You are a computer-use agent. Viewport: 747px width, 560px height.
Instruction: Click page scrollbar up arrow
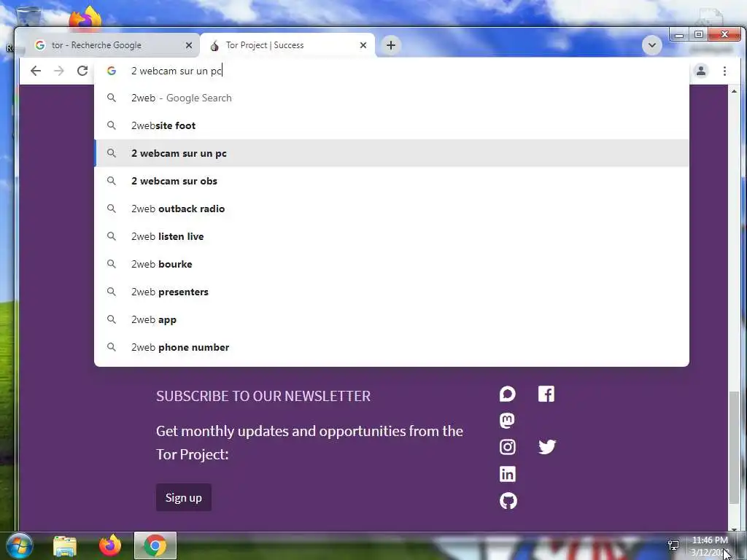click(x=734, y=90)
